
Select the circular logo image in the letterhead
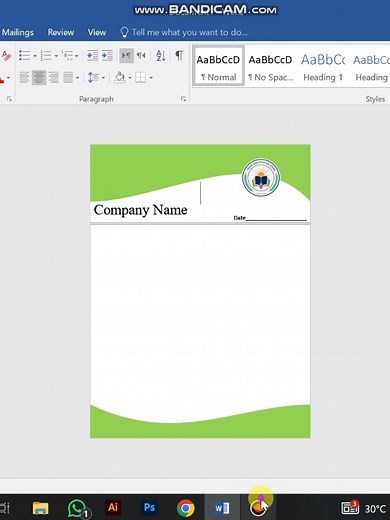point(261,178)
